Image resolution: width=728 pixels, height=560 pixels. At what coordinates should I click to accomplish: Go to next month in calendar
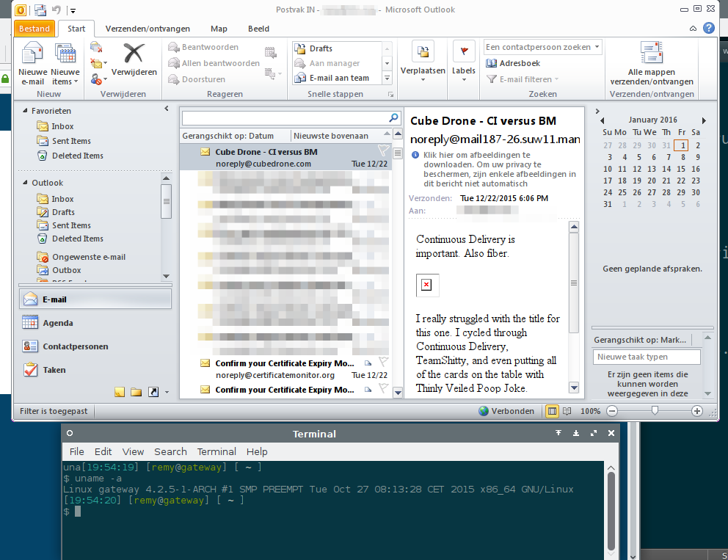(704, 120)
